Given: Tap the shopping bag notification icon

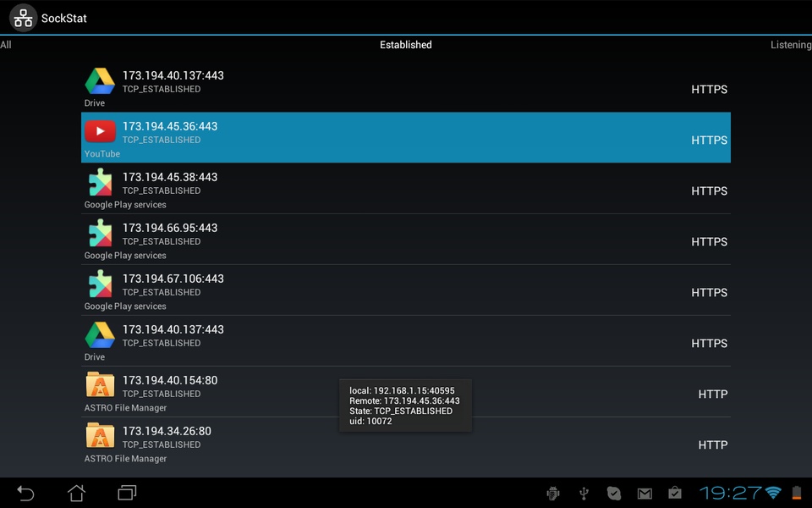Looking at the screenshot, I should [675, 493].
